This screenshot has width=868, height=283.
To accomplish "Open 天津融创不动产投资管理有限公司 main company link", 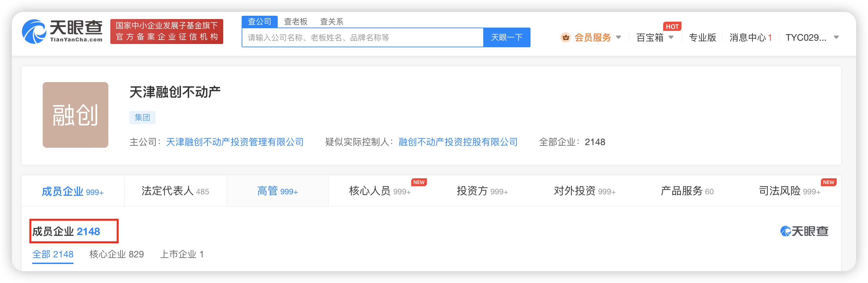I will [235, 142].
